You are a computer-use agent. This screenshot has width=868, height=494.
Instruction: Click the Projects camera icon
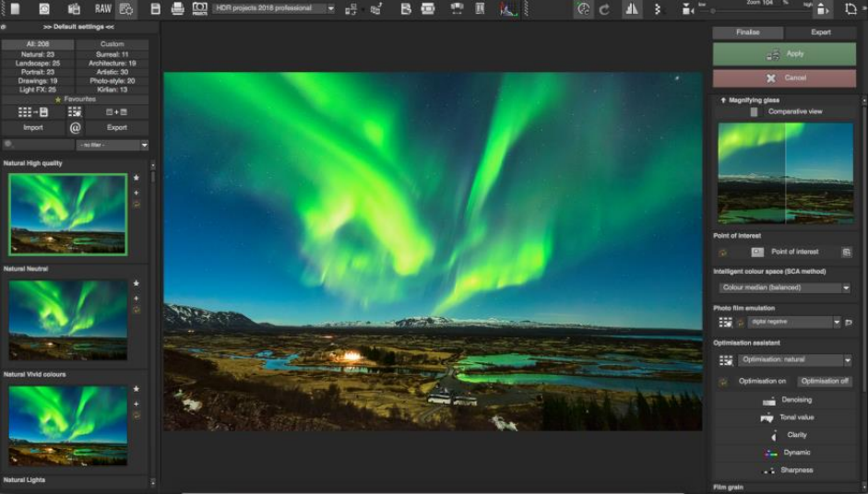pos(199,8)
